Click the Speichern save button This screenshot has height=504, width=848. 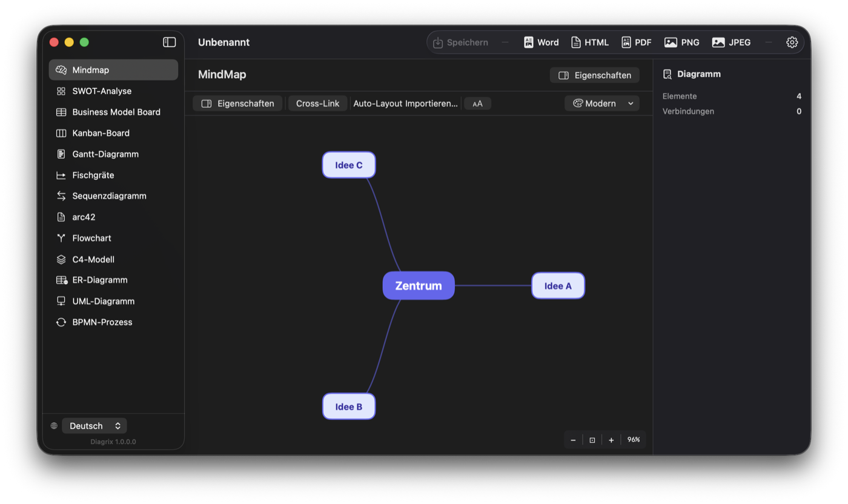click(x=460, y=42)
